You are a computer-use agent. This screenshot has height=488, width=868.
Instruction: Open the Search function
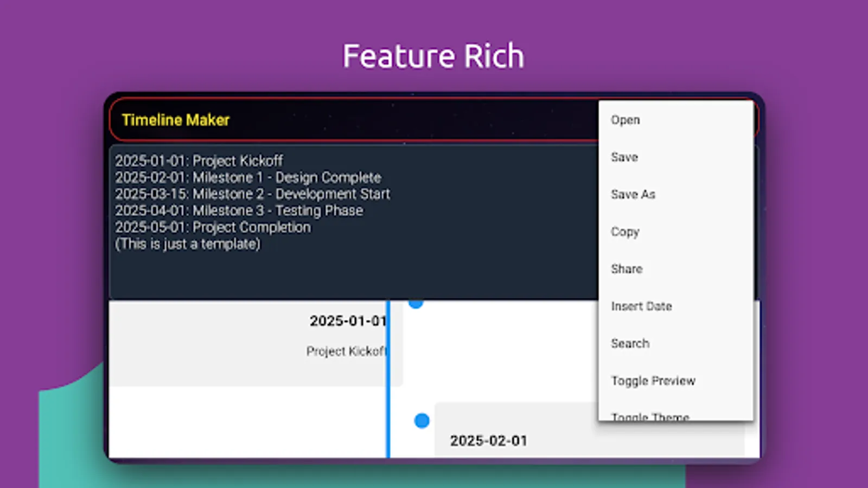[630, 343]
